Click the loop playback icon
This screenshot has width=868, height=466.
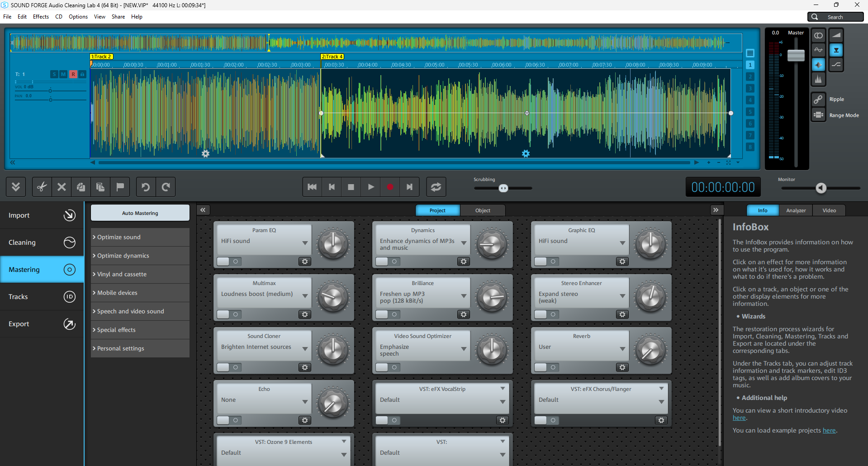coord(436,187)
